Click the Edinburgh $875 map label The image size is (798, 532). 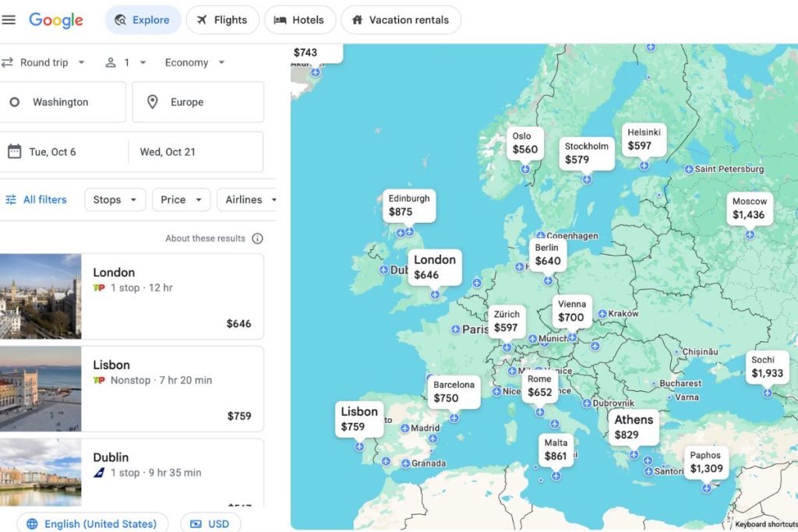[x=409, y=206]
